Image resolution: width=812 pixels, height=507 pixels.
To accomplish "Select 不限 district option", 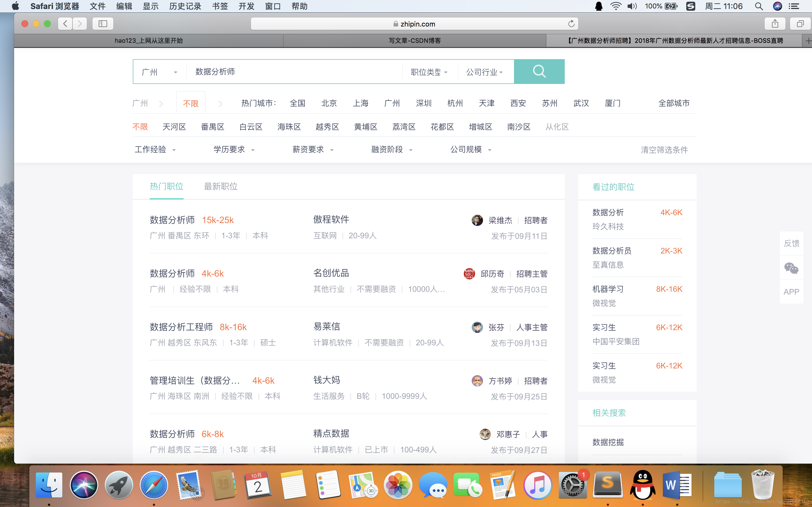I will (140, 127).
